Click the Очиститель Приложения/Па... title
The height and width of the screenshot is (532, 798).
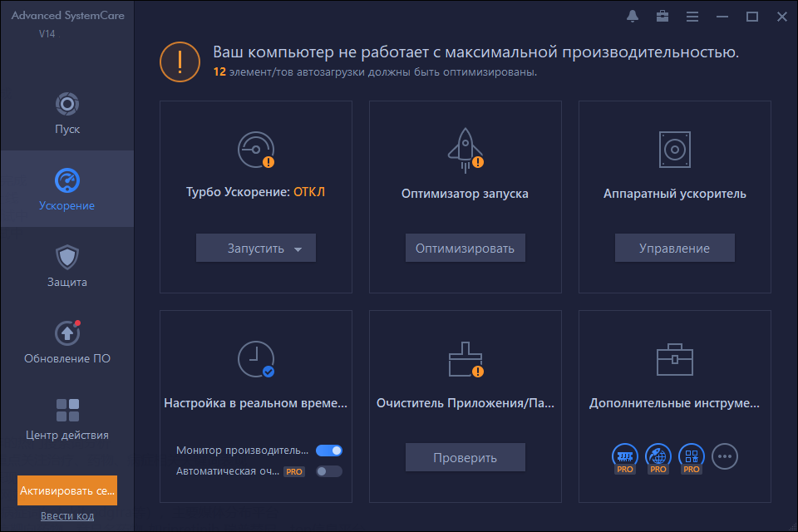[x=465, y=403]
